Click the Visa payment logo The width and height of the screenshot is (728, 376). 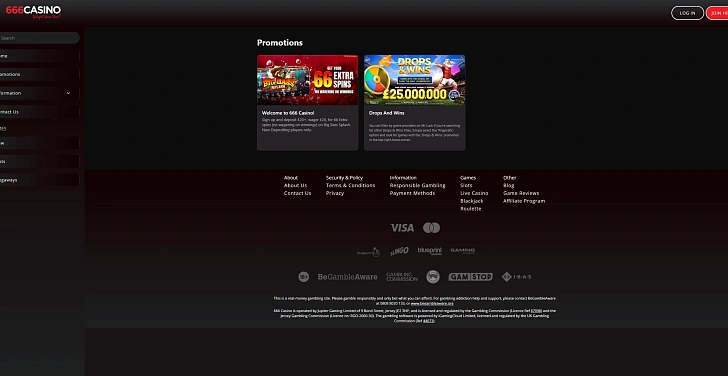pos(402,228)
